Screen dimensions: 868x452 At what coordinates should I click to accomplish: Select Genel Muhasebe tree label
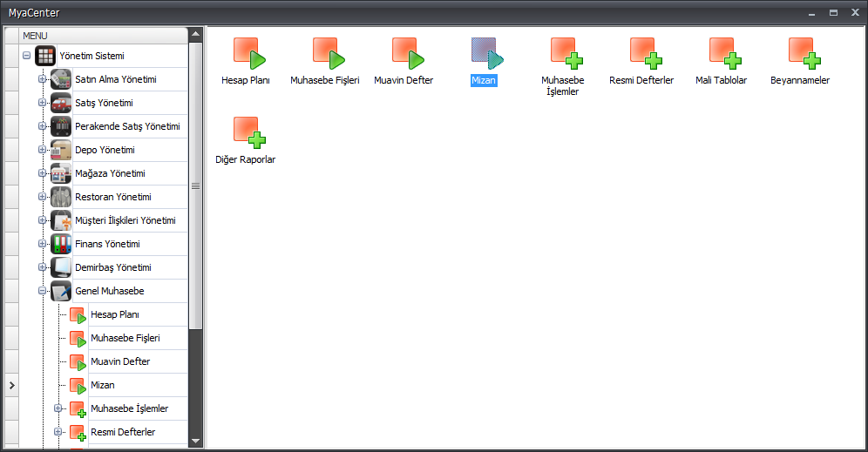pyautogui.click(x=110, y=291)
